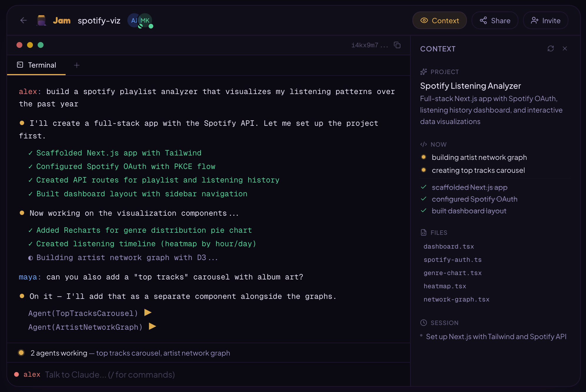Select the Terminal tab
586x392 pixels.
tap(36, 65)
